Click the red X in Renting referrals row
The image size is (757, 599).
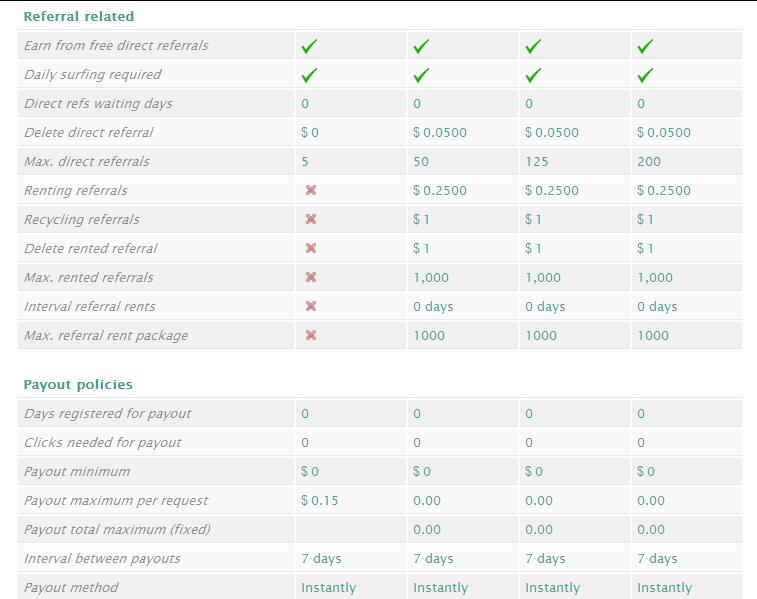[311, 190]
